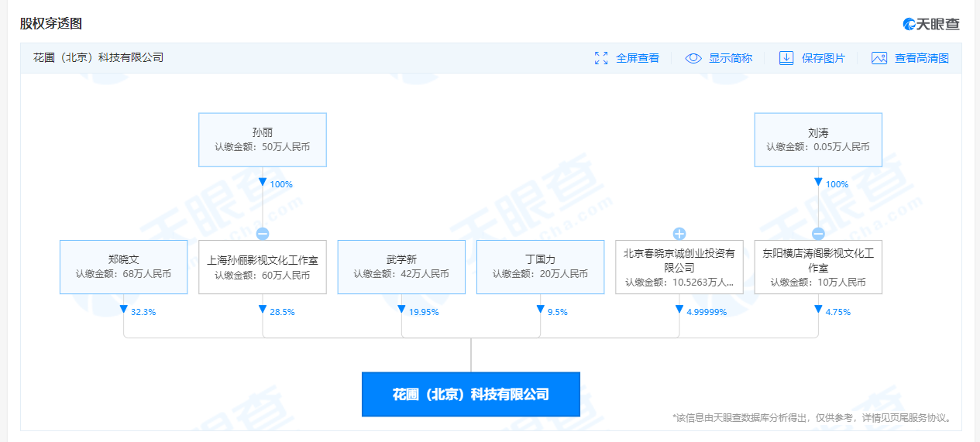Click the 19.95% share label
The height and width of the screenshot is (442, 980).
[x=424, y=312]
